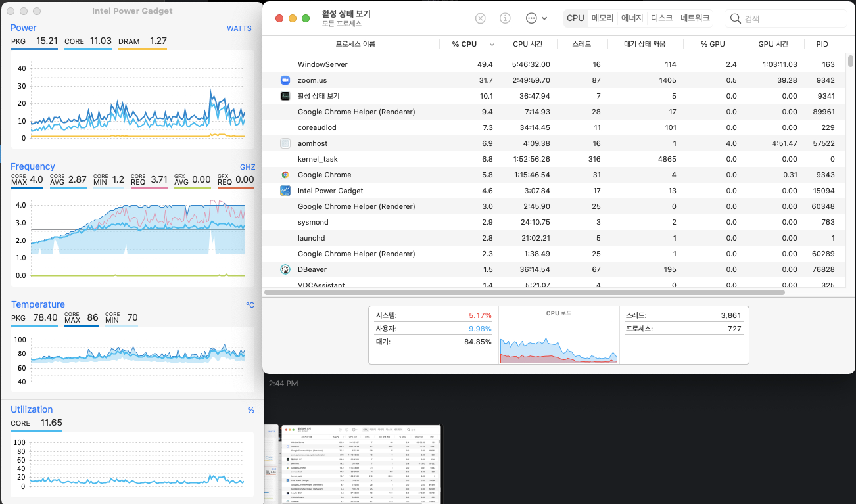Screen dimensions: 856x504
Task: Click the 활성 상태 보기 process icon
Action: coord(285,96)
